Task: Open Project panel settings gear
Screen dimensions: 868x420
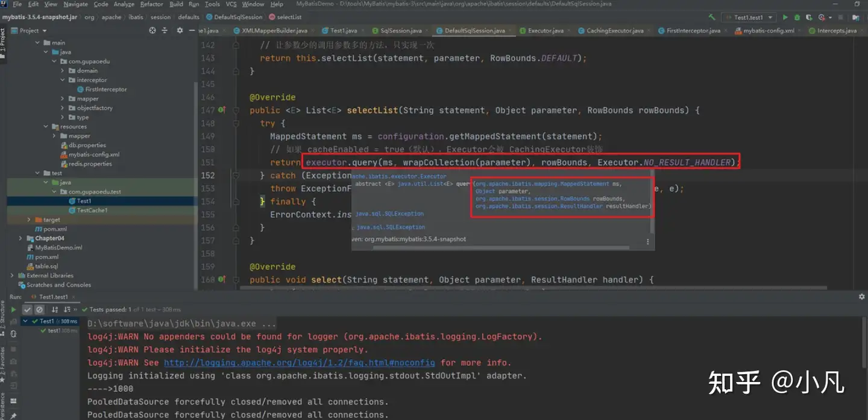Action: pos(180,30)
